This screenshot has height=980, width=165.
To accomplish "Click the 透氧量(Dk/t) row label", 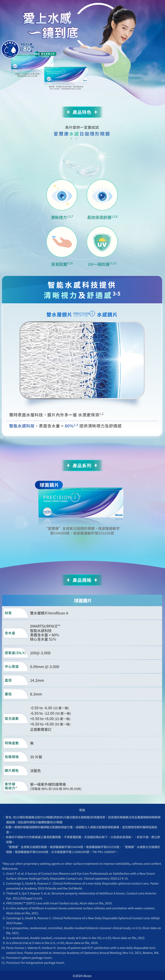I will (15, 653).
